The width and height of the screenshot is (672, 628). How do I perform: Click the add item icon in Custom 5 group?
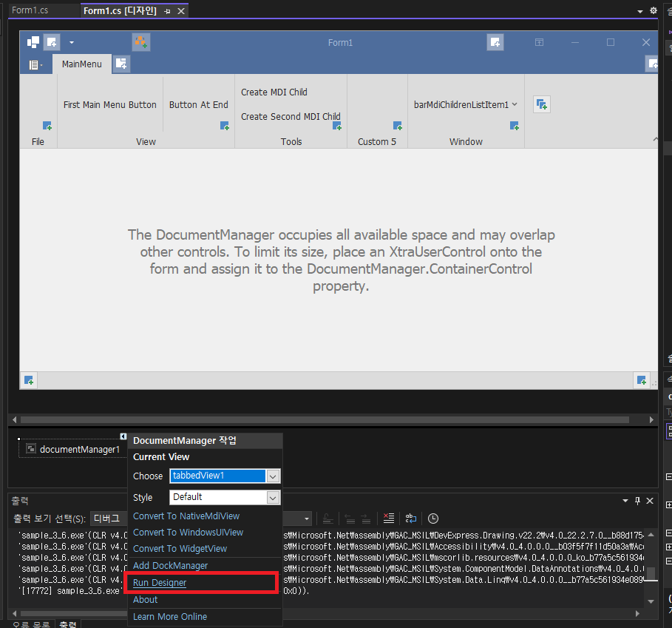coord(397,126)
